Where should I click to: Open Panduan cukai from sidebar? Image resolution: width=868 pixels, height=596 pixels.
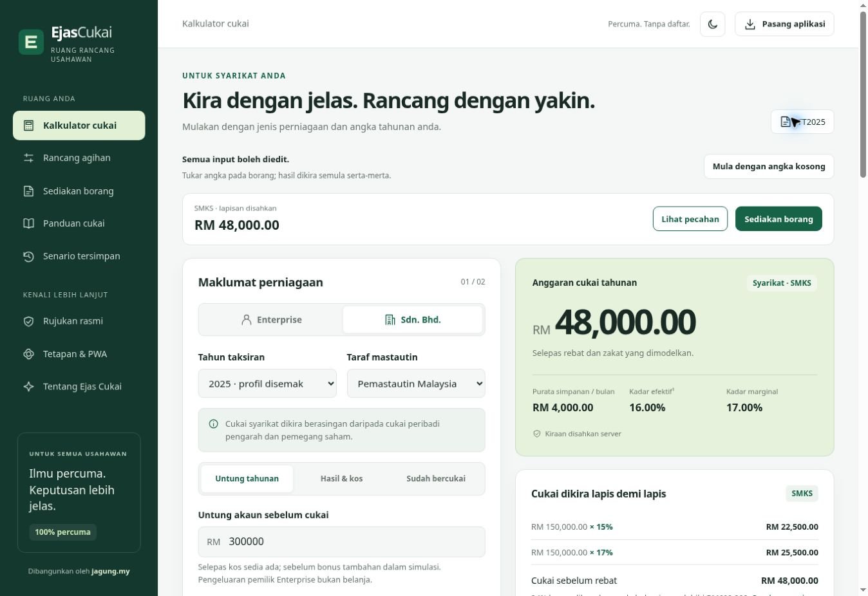click(79, 223)
